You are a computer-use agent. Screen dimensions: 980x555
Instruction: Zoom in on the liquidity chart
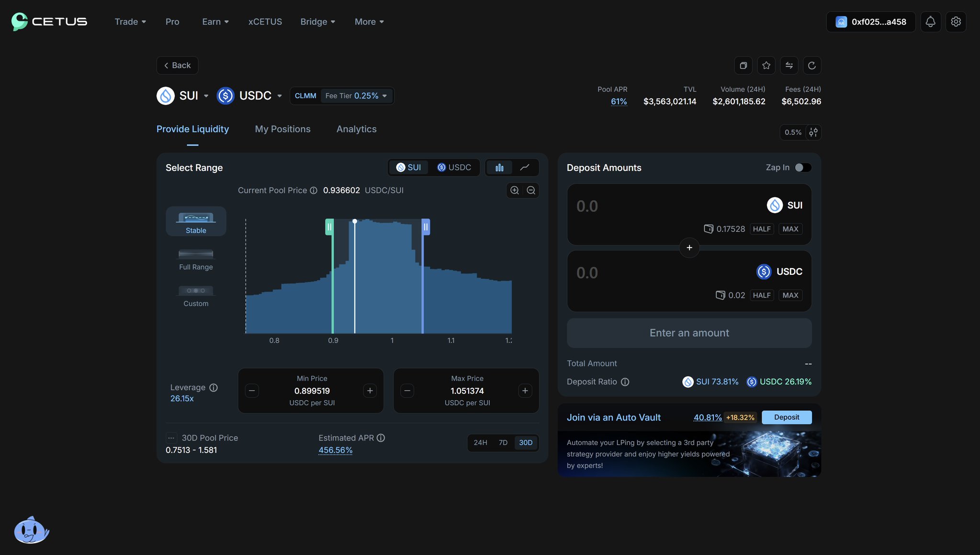tap(515, 191)
